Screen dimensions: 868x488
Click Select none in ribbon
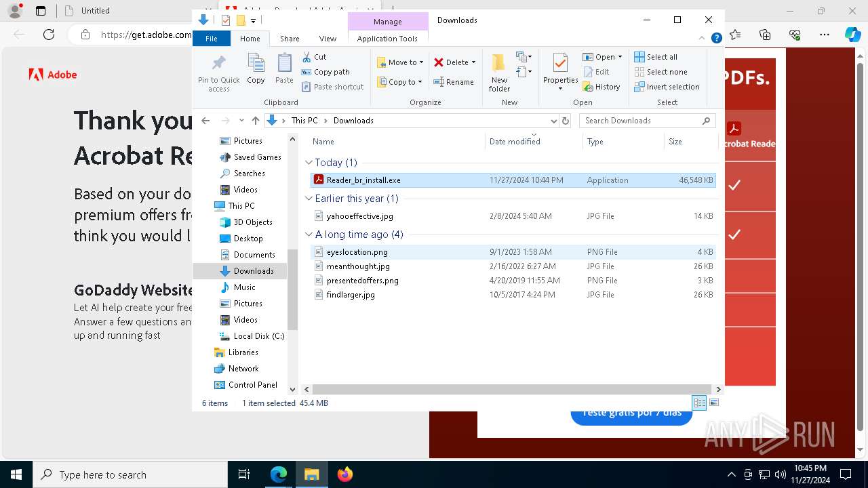(x=660, y=72)
